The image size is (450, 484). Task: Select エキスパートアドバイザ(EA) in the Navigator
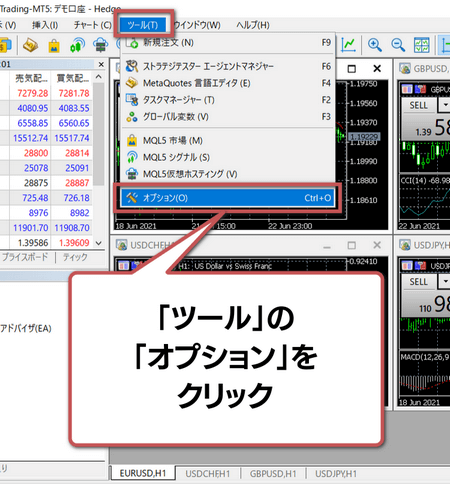(26, 329)
